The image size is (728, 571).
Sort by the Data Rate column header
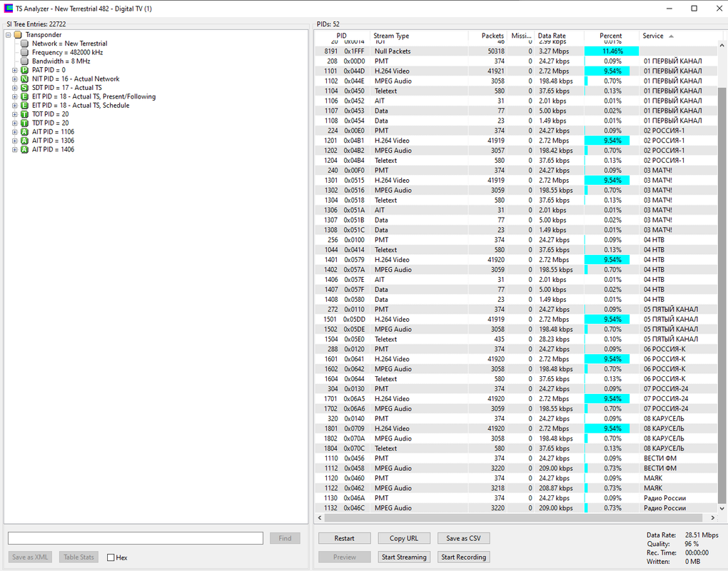pos(559,36)
